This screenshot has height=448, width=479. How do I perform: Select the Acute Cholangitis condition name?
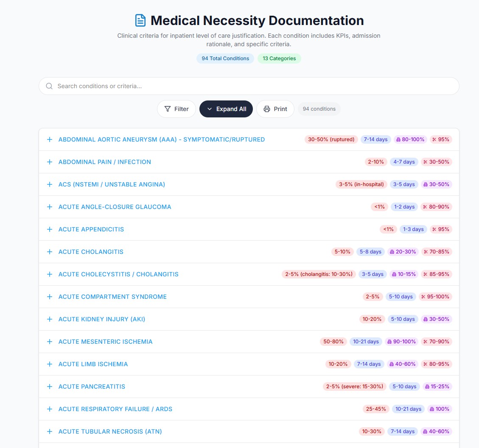[90, 252]
